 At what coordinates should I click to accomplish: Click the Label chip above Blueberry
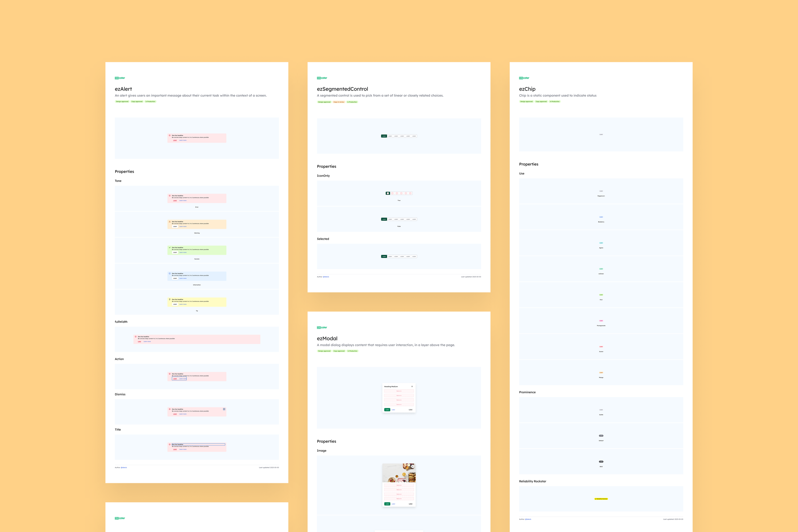[x=601, y=217]
